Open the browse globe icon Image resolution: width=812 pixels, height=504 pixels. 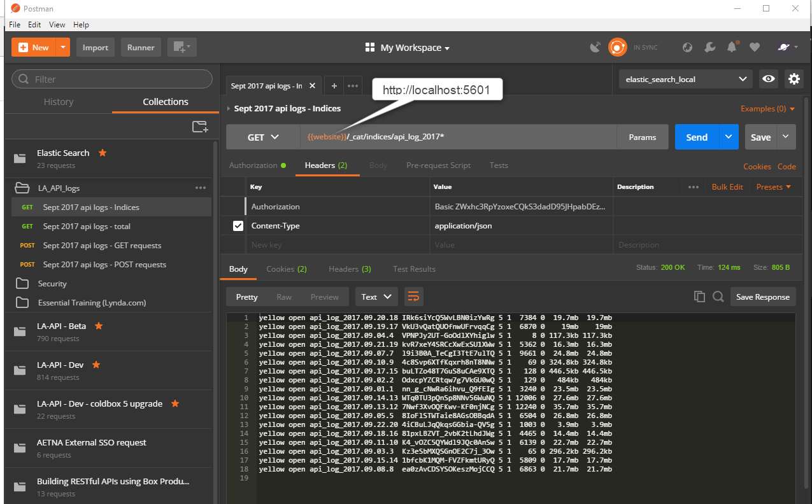[x=687, y=47]
